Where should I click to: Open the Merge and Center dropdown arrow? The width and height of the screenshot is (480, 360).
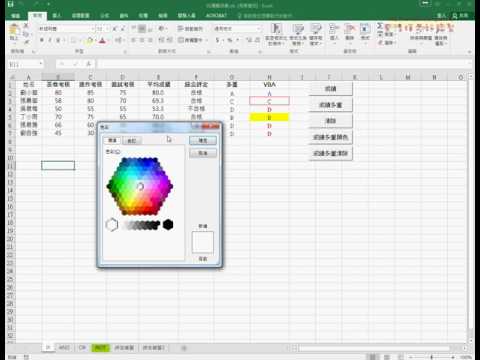click(207, 40)
